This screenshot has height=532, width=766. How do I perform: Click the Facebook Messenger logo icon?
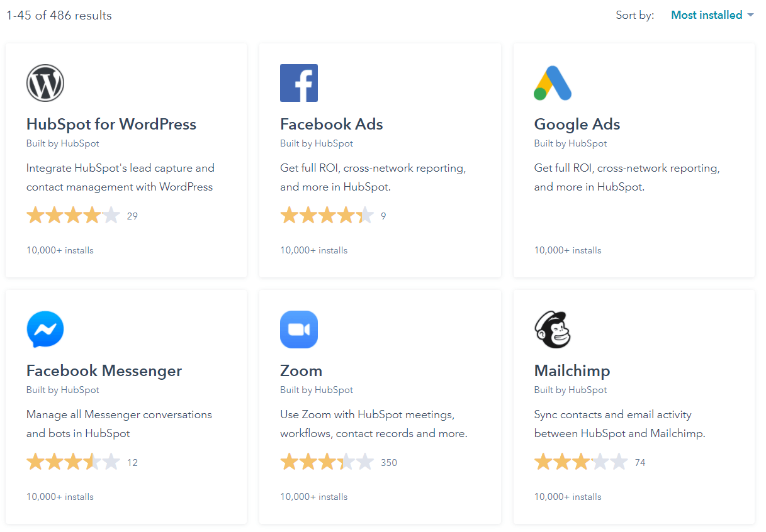pyautogui.click(x=45, y=330)
